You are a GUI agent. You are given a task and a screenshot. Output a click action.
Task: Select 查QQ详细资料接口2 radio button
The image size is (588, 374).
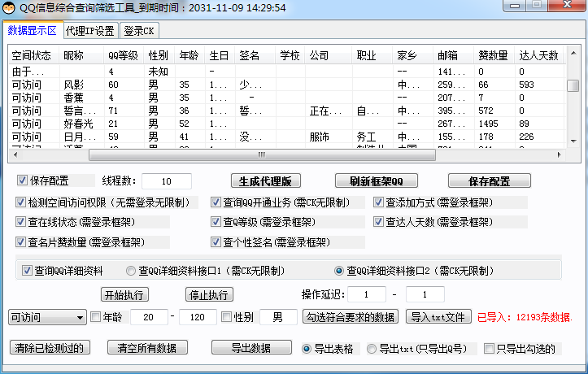click(x=339, y=271)
